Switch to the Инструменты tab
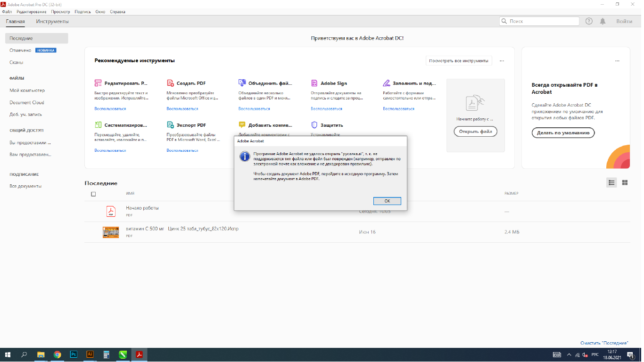Screen dimensions: 644x362 click(x=52, y=21)
